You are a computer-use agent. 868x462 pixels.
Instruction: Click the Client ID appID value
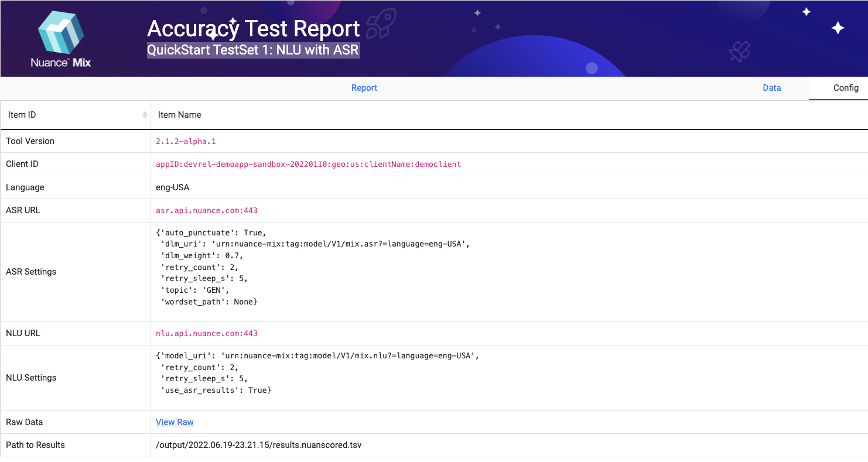pyautogui.click(x=308, y=164)
